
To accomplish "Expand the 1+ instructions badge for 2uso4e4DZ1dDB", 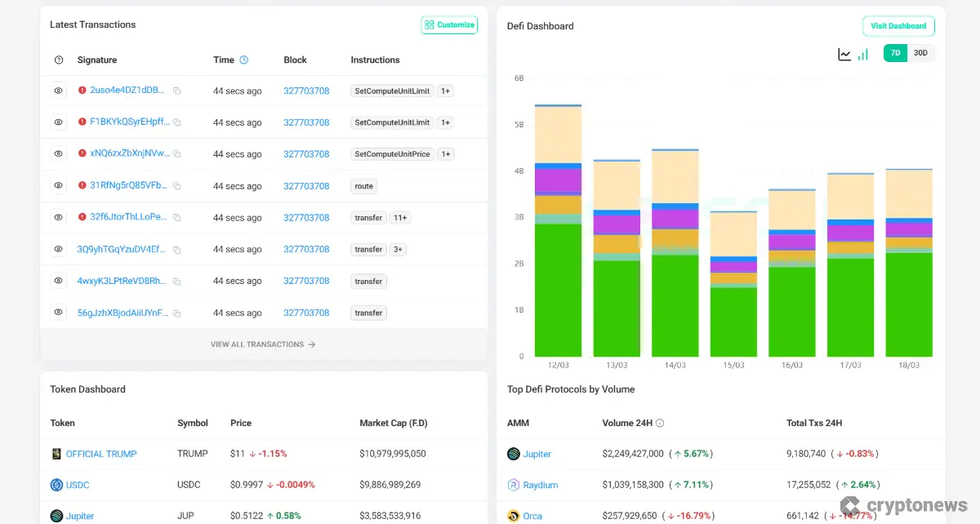I will pyautogui.click(x=446, y=91).
